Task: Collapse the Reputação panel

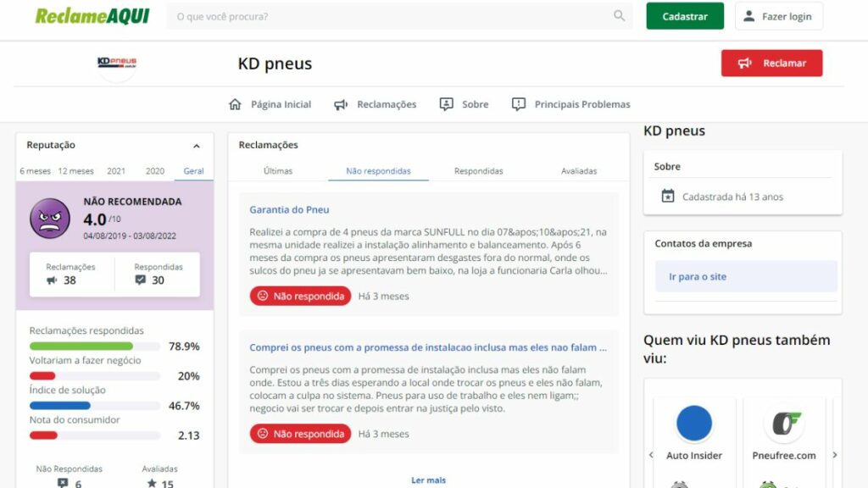Action: pyautogui.click(x=197, y=146)
